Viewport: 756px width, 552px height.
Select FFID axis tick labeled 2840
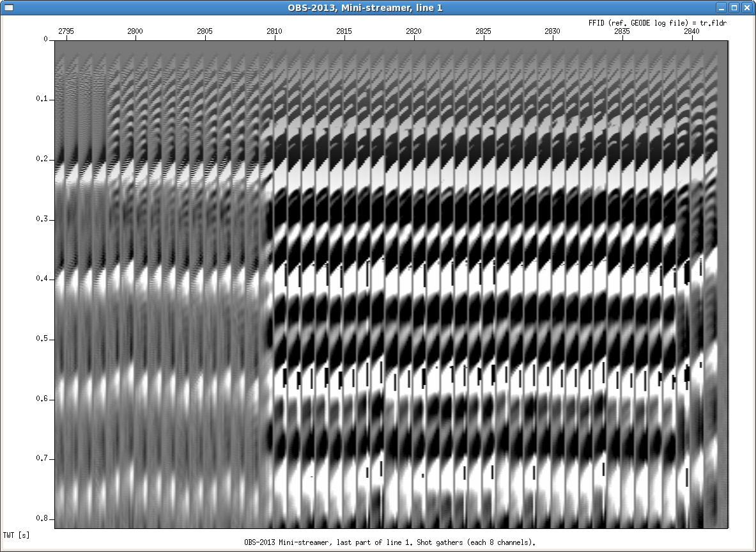click(691, 31)
